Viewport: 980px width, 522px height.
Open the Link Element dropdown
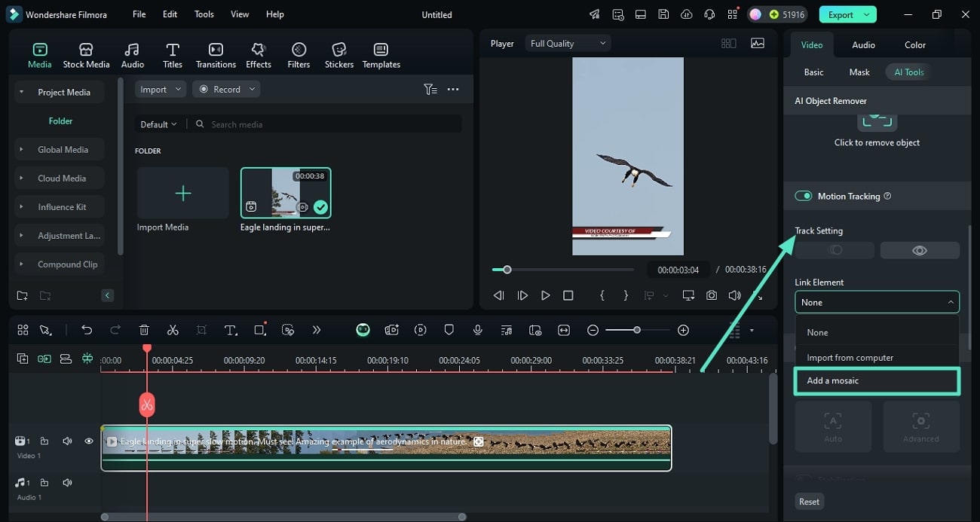877,302
